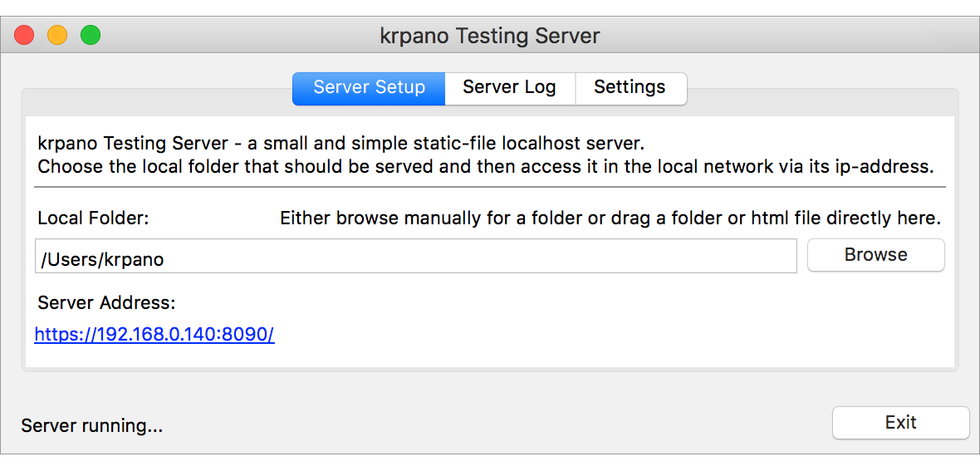Screen dimensions: 980x471
Task: Click the "Choose the local folder" instruction line
Action: point(486,165)
